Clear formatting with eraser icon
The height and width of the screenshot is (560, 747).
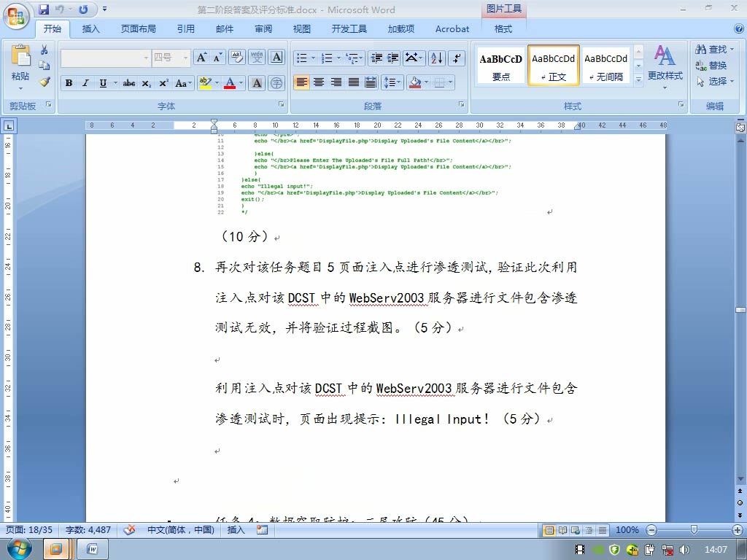tap(237, 58)
